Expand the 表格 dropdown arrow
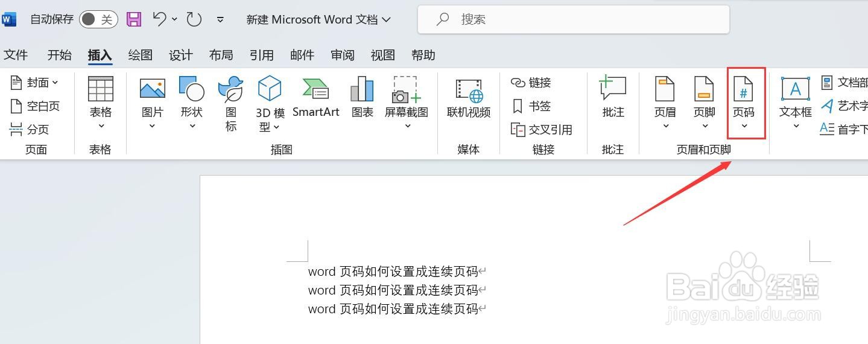868x344 pixels. [101, 126]
